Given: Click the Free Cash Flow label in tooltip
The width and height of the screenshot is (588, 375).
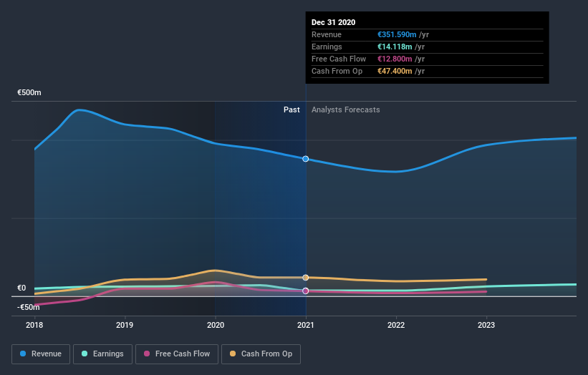Looking at the screenshot, I should coord(339,59).
